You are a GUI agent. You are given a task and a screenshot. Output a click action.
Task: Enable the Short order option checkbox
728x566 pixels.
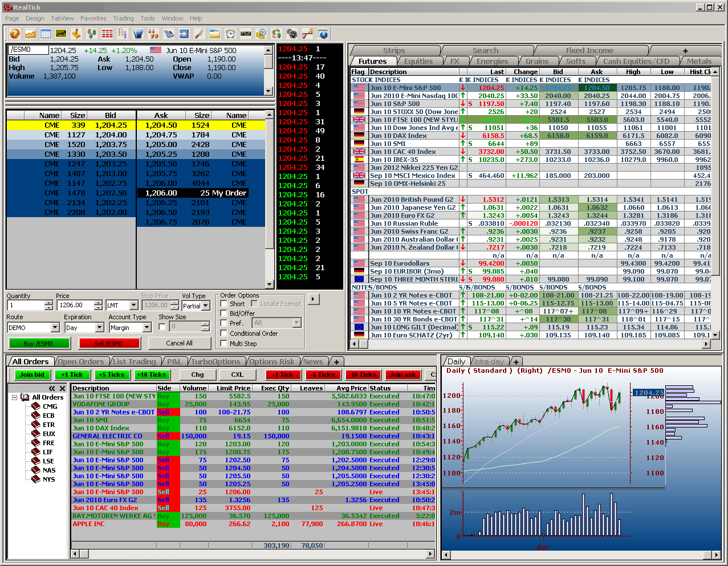[x=224, y=304]
